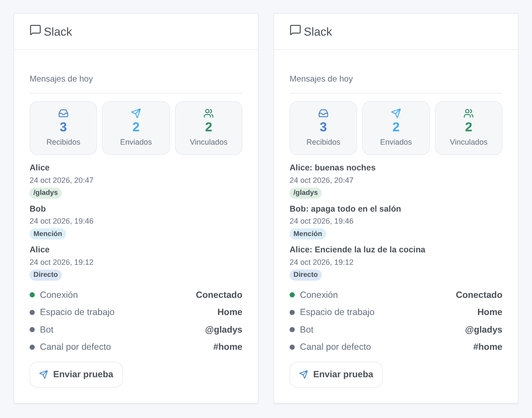This screenshot has height=418, width=532.
Task: Click timestamp '24 oct 2026, 19:12' in the right card
Action: (321, 262)
